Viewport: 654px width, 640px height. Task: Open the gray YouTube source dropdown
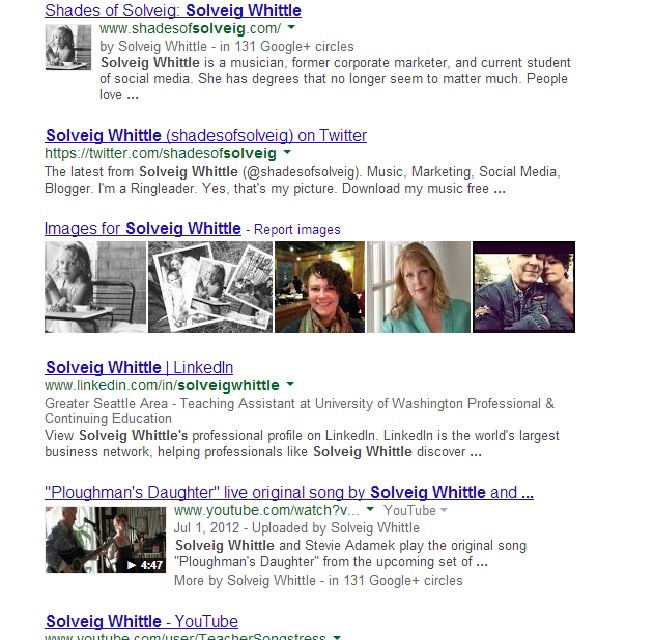coord(415,510)
